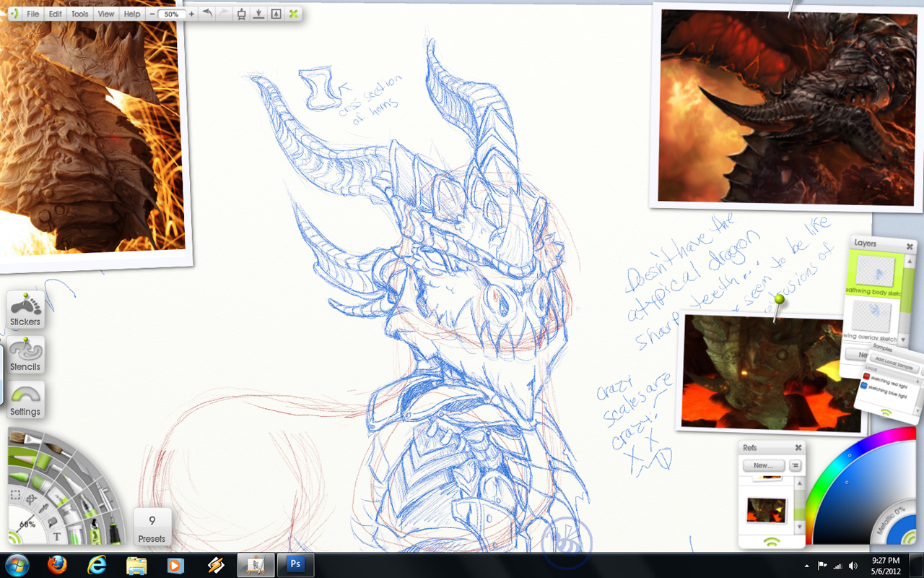
Task: Select the green Crayon tool
Action: [x=19, y=476]
